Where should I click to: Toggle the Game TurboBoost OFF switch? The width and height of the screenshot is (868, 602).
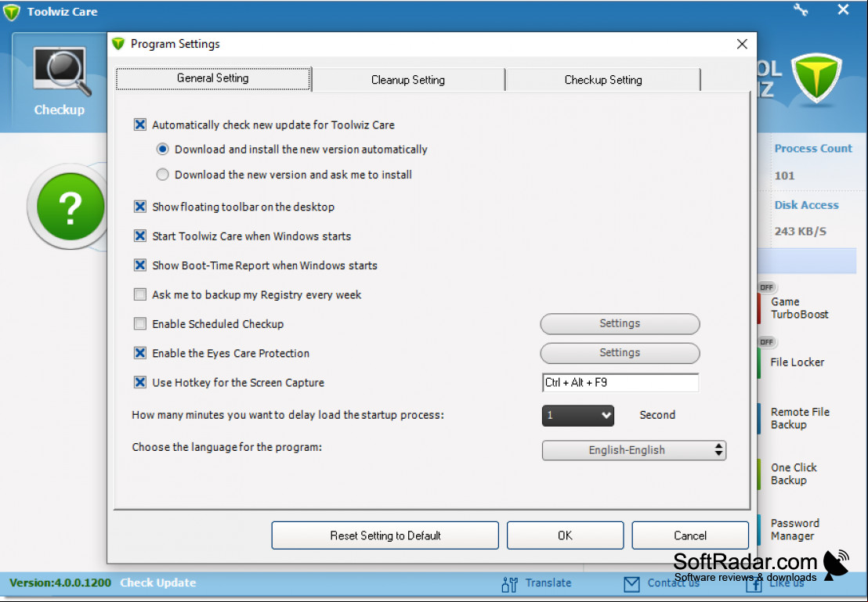(x=767, y=288)
